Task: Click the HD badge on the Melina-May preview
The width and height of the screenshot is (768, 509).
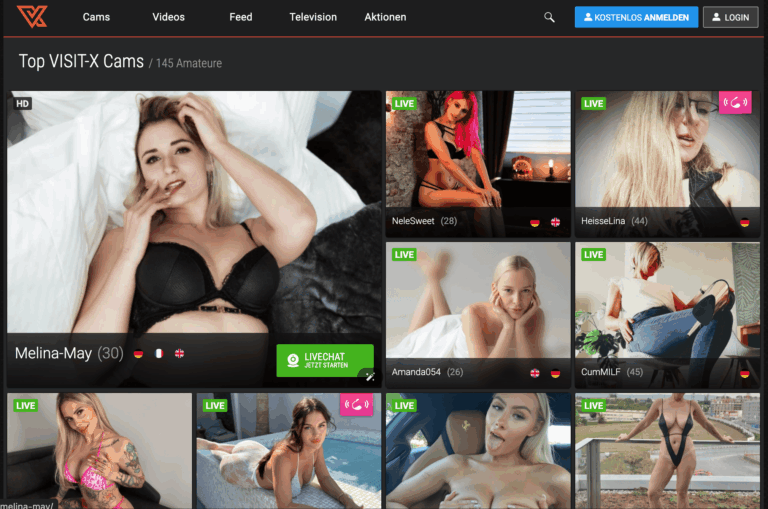Action: tap(22, 103)
